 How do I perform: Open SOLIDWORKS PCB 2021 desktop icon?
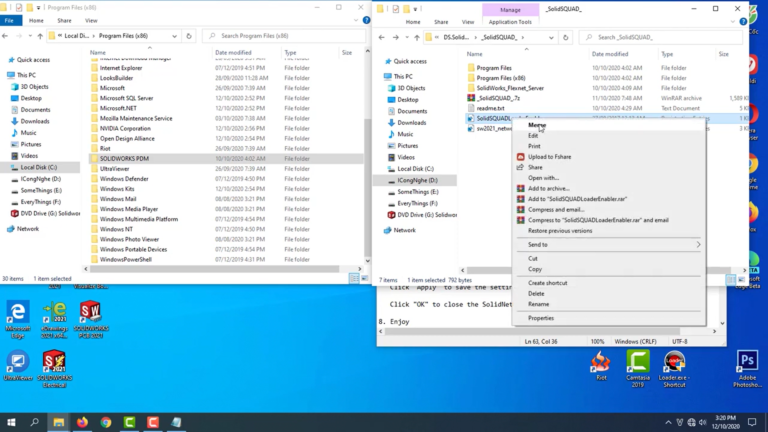[x=91, y=319]
